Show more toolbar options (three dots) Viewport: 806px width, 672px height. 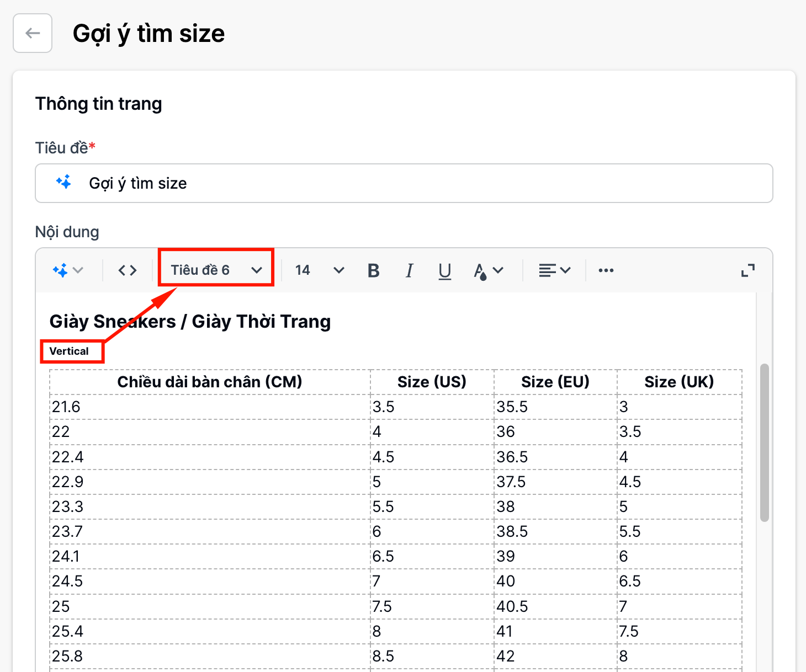click(x=606, y=270)
